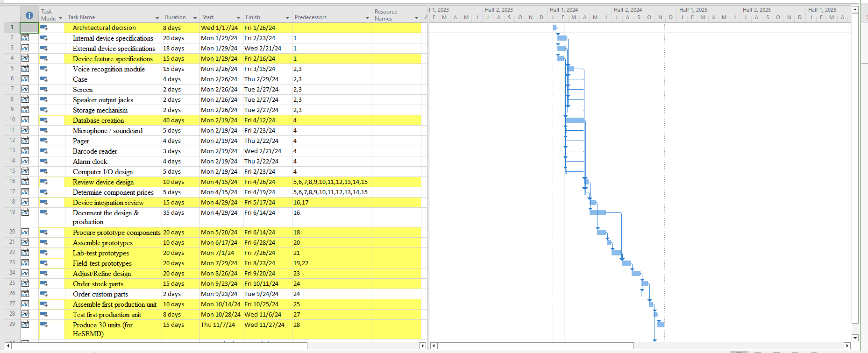Click auto-schedule task mode icon for Case
The width and height of the screenshot is (868, 353).
(x=44, y=79)
